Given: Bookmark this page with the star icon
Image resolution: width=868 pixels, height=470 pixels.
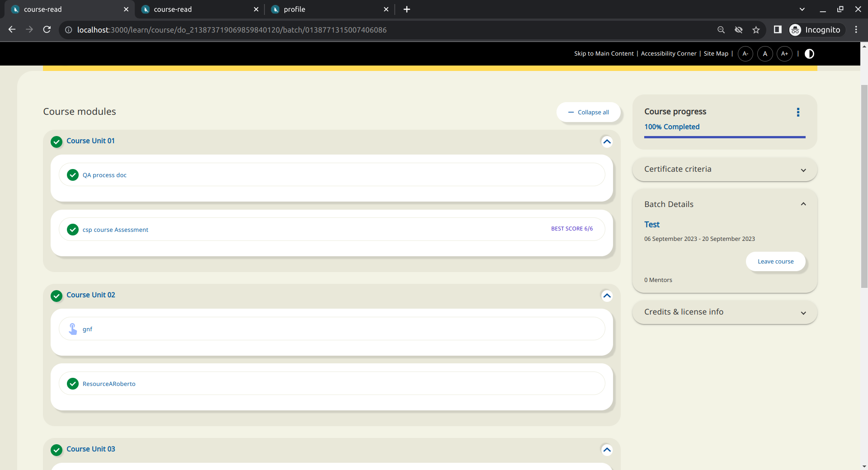Looking at the screenshot, I should [x=756, y=30].
